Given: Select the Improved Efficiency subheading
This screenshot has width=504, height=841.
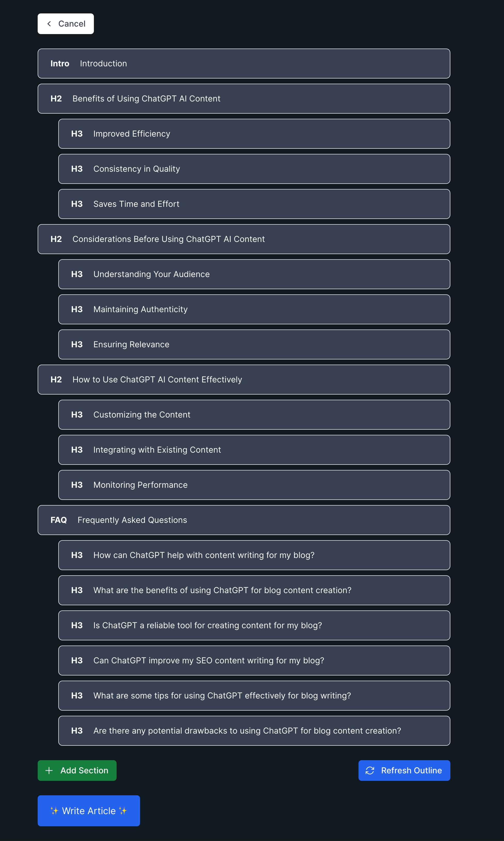Looking at the screenshot, I should click(254, 133).
